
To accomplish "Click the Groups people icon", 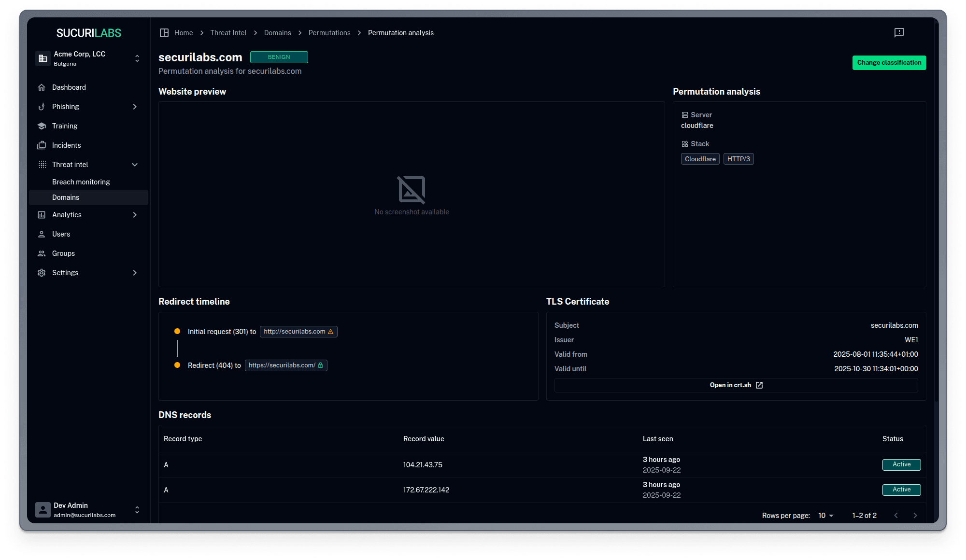I will 42,253.
